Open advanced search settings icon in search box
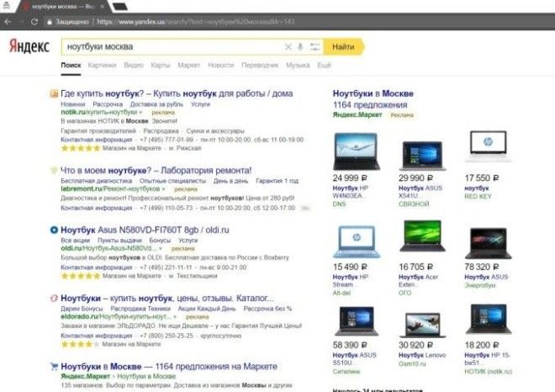 coord(314,47)
